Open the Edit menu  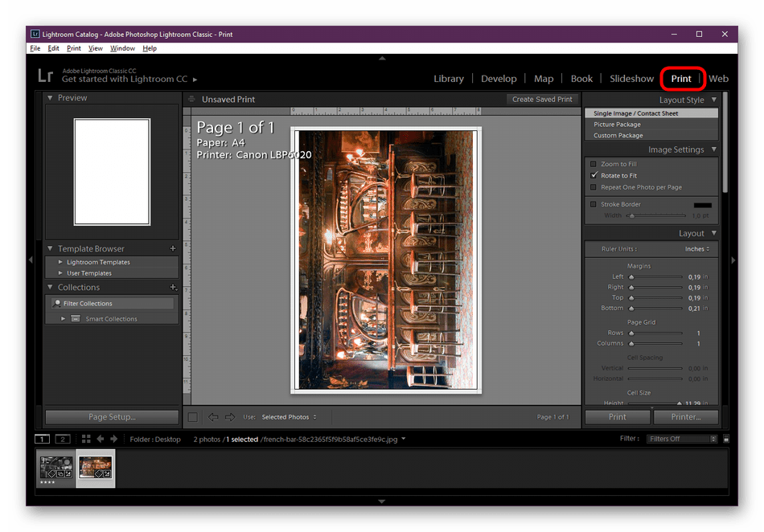click(53, 48)
